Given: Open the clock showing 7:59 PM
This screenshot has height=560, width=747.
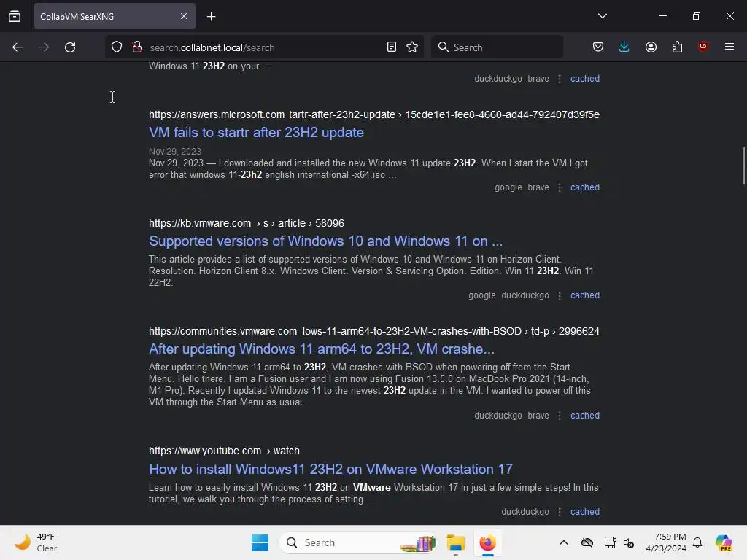Looking at the screenshot, I should point(666,542).
